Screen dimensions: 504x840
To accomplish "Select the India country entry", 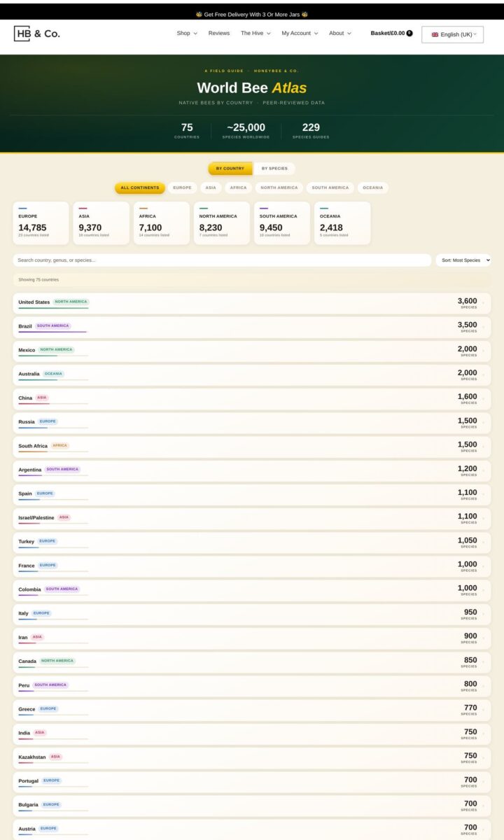I will click(x=252, y=734).
